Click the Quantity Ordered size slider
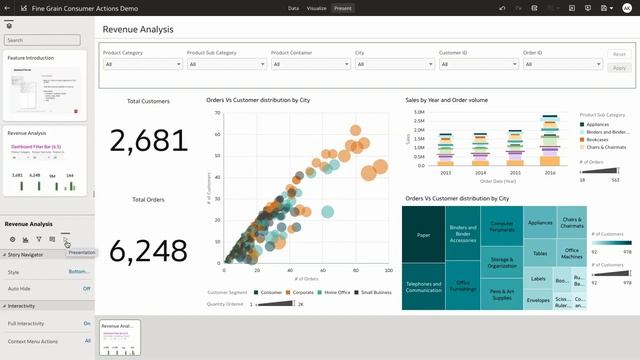Screen dimensions: 640x360 pos(275,304)
